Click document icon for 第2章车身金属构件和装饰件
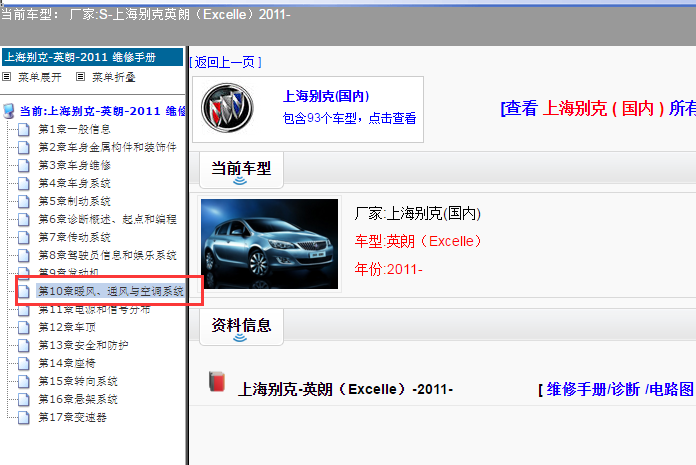The width and height of the screenshot is (696, 465). click(x=24, y=147)
